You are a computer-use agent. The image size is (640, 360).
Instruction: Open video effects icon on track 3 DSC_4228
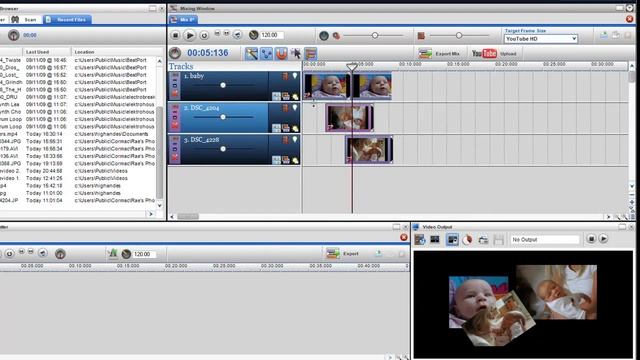(x=286, y=160)
